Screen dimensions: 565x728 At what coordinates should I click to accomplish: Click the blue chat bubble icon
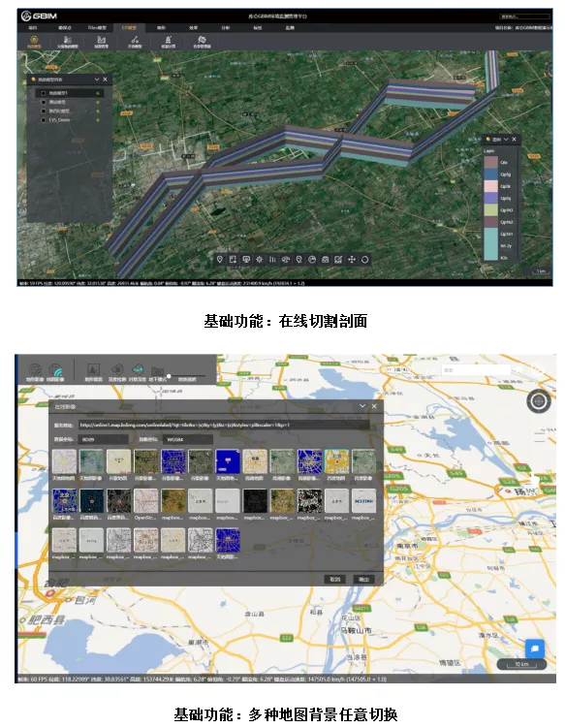click(534, 649)
